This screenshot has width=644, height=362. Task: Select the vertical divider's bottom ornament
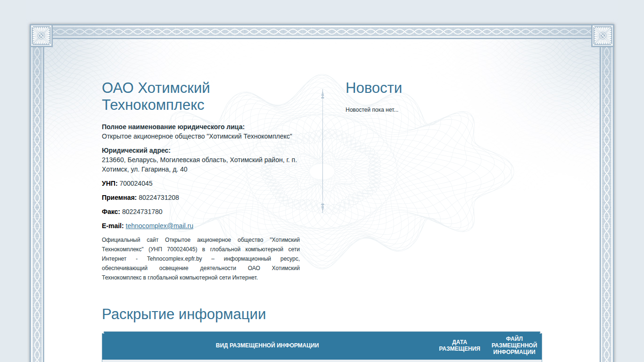[x=322, y=206]
